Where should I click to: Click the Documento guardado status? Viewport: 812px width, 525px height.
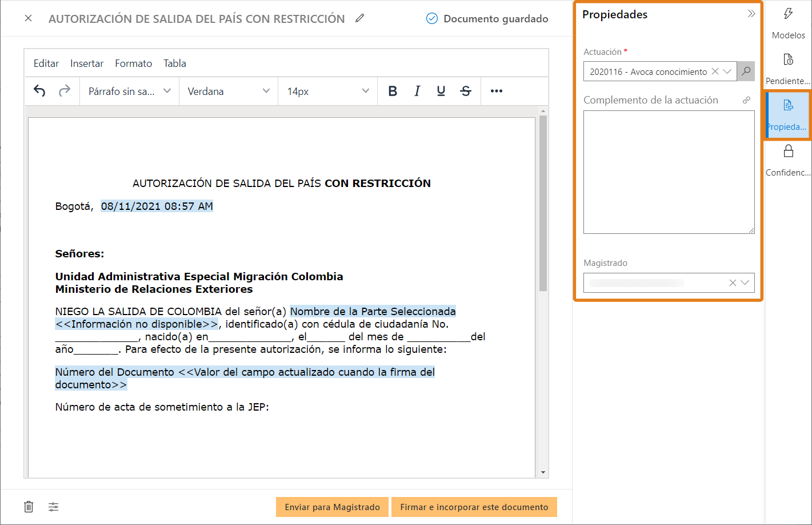coord(487,19)
